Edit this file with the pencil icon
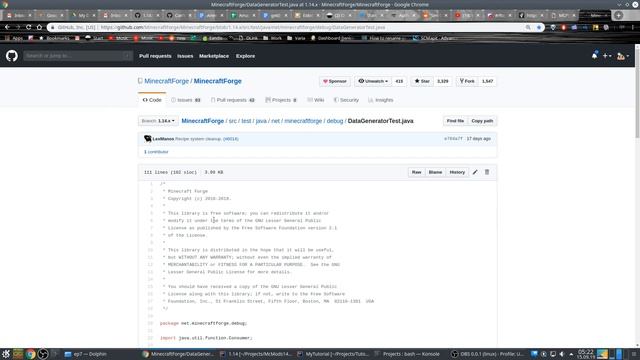The height and width of the screenshot is (360, 640). click(475, 172)
